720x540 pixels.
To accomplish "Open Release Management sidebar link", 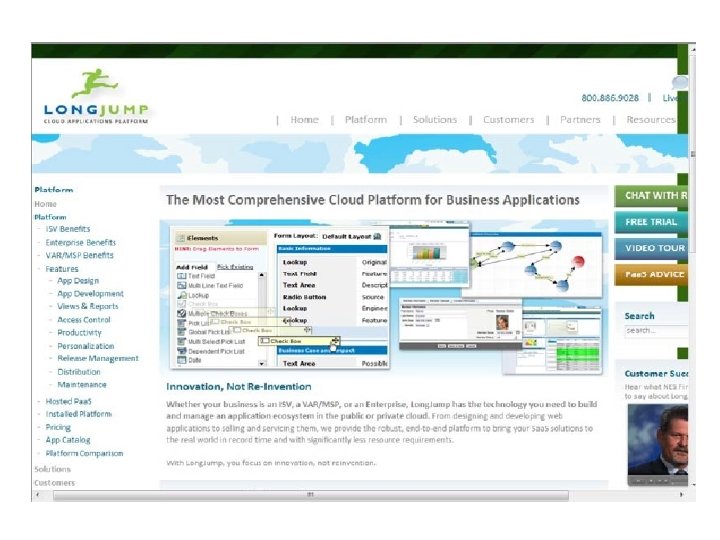I will pyautogui.click(x=98, y=358).
